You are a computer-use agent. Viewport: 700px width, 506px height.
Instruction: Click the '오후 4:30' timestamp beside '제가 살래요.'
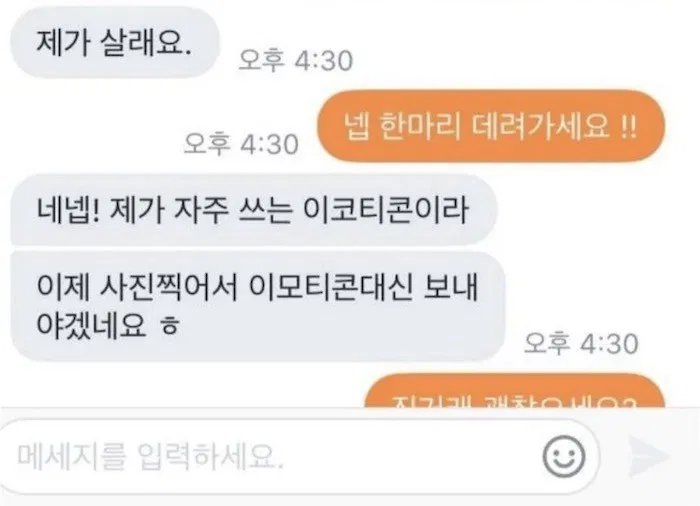point(296,60)
